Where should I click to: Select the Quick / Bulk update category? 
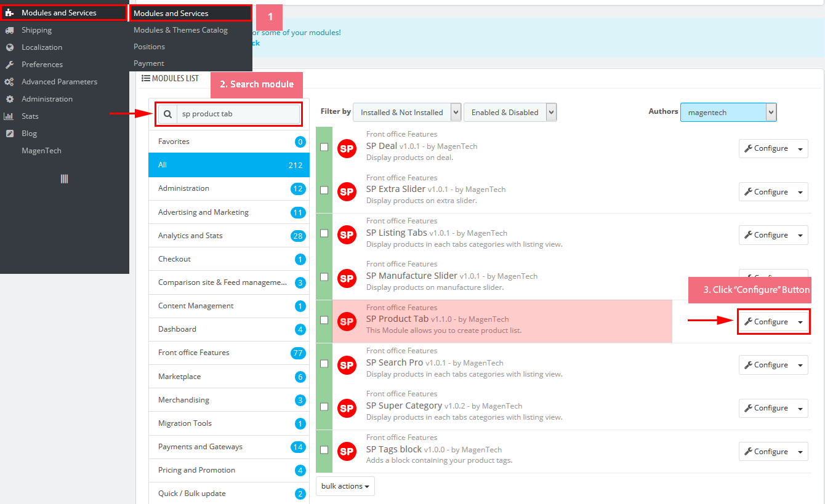click(229, 493)
